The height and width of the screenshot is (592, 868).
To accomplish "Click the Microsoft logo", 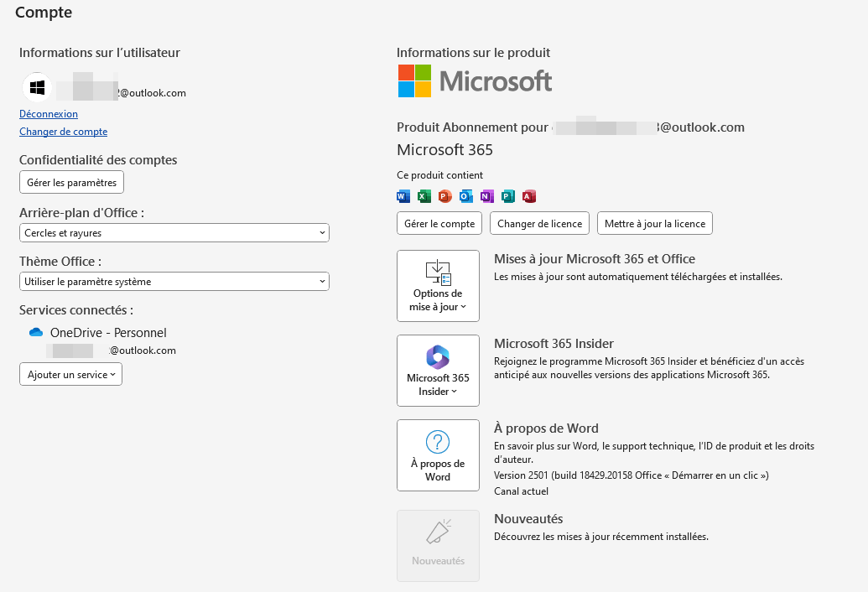I will click(475, 80).
